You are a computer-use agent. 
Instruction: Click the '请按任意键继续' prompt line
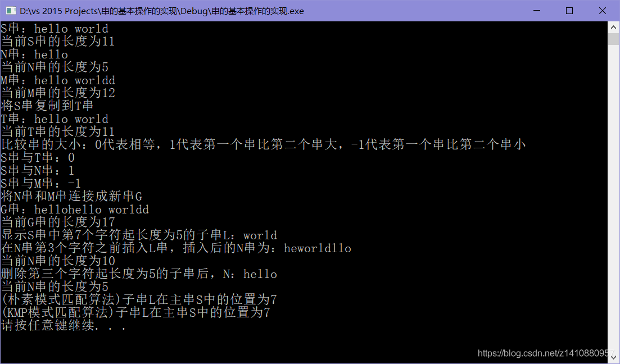[64, 325]
